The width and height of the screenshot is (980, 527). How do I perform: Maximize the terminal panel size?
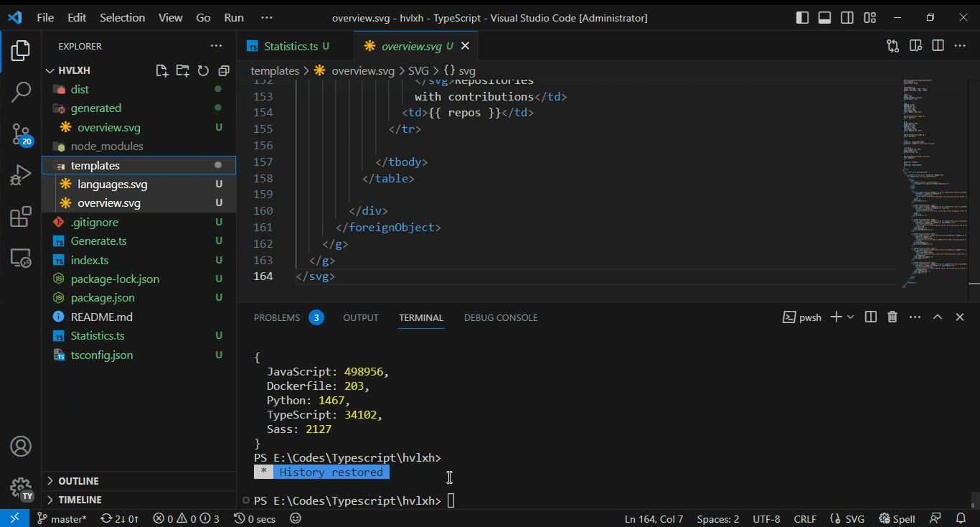pyautogui.click(x=938, y=317)
